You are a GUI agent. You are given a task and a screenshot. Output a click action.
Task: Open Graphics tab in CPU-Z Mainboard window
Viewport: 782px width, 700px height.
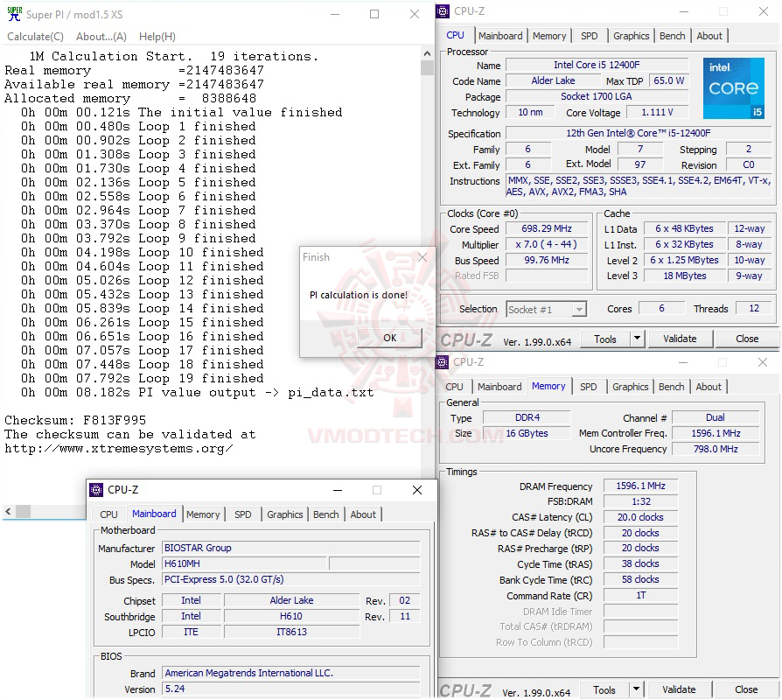285,514
